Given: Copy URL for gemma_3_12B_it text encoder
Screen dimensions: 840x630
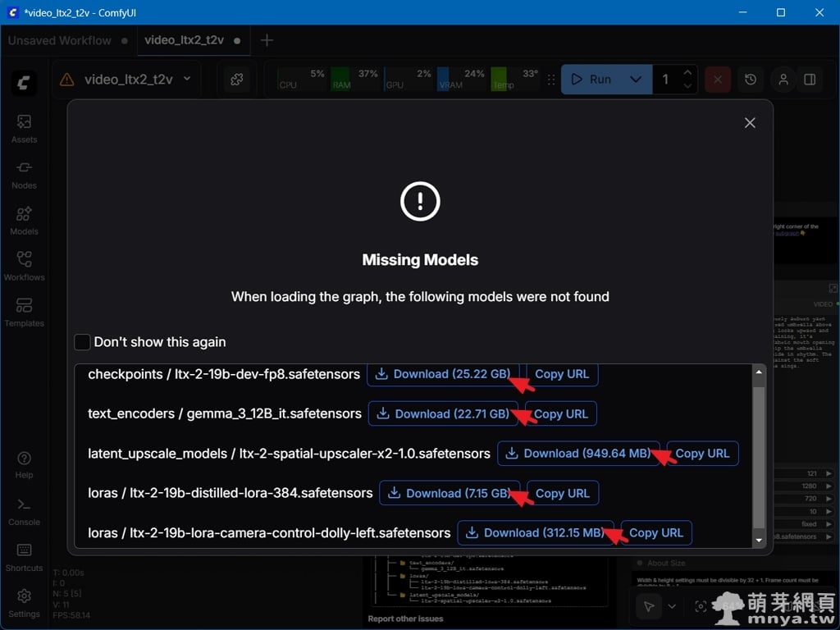Looking at the screenshot, I should pyautogui.click(x=561, y=414).
